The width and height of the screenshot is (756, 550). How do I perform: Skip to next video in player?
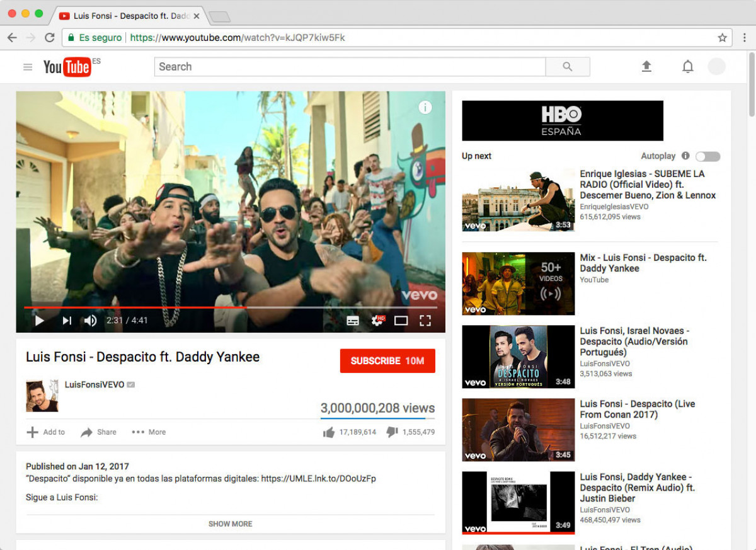tap(67, 321)
